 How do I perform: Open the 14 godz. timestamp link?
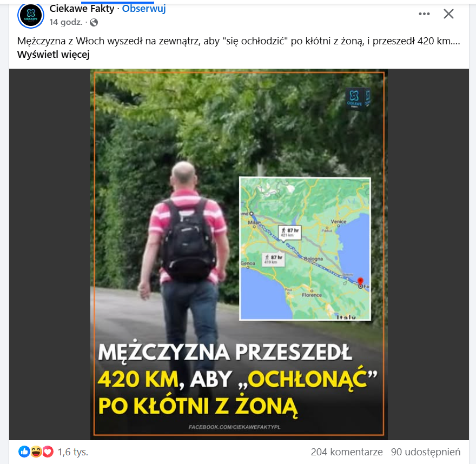pyautogui.click(x=66, y=22)
